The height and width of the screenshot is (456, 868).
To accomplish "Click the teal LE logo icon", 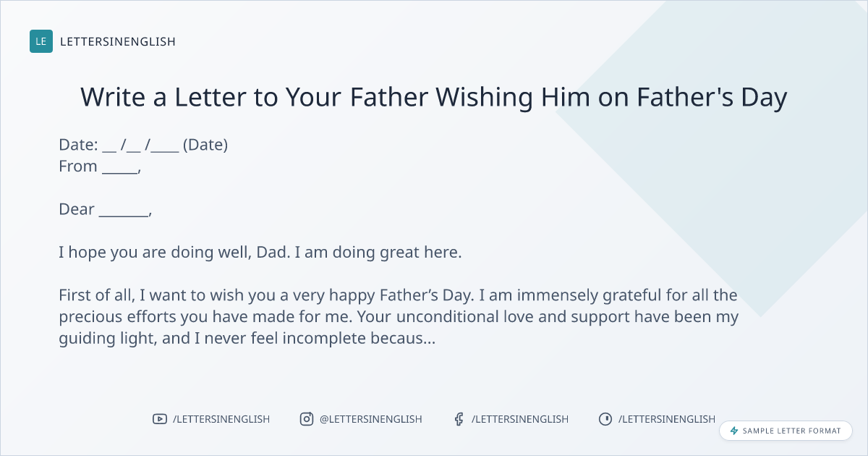I will [41, 41].
